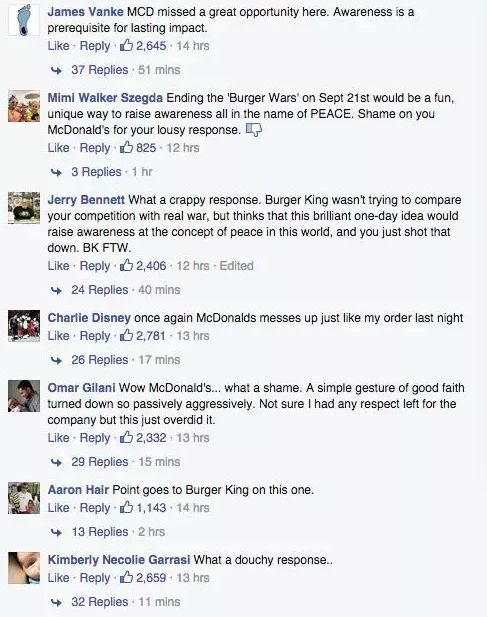Click the thumbs-up icon with 2,332 likes
This screenshot has width=487, height=617.
pos(126,437)
